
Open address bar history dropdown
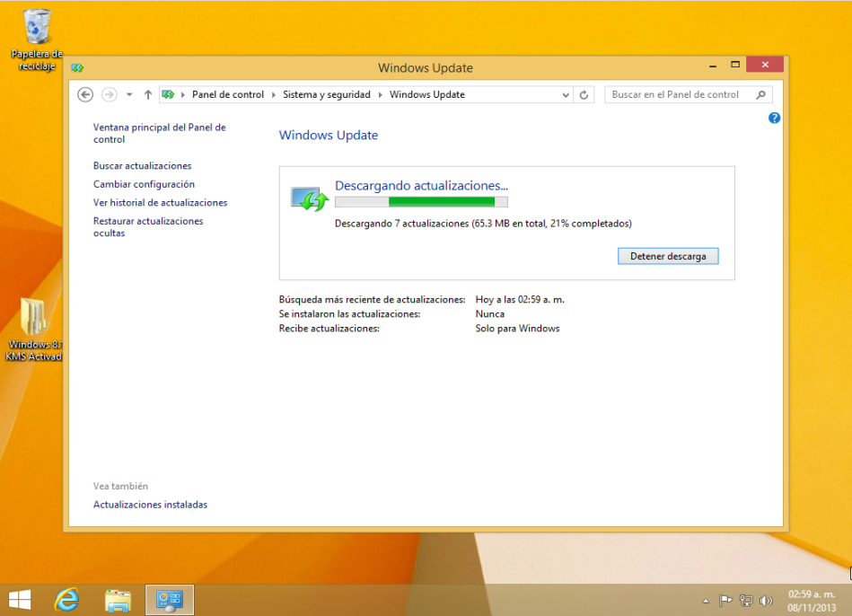[566, 94]
